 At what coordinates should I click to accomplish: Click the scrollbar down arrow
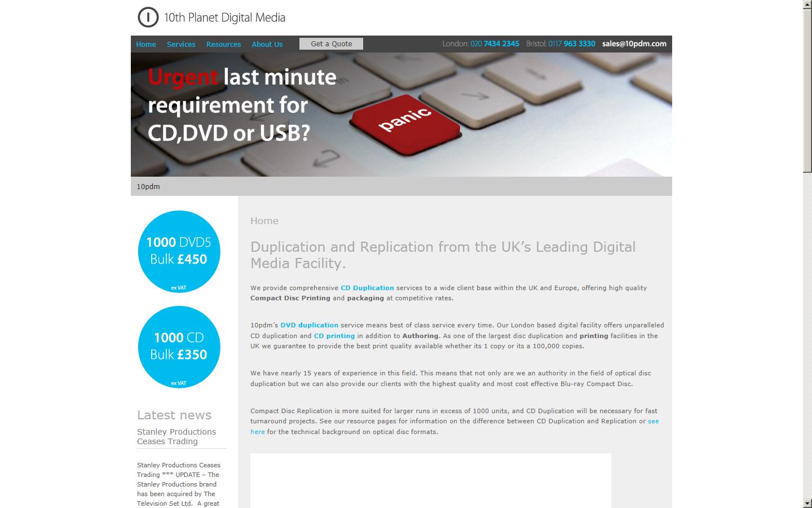tap(807, 503)
